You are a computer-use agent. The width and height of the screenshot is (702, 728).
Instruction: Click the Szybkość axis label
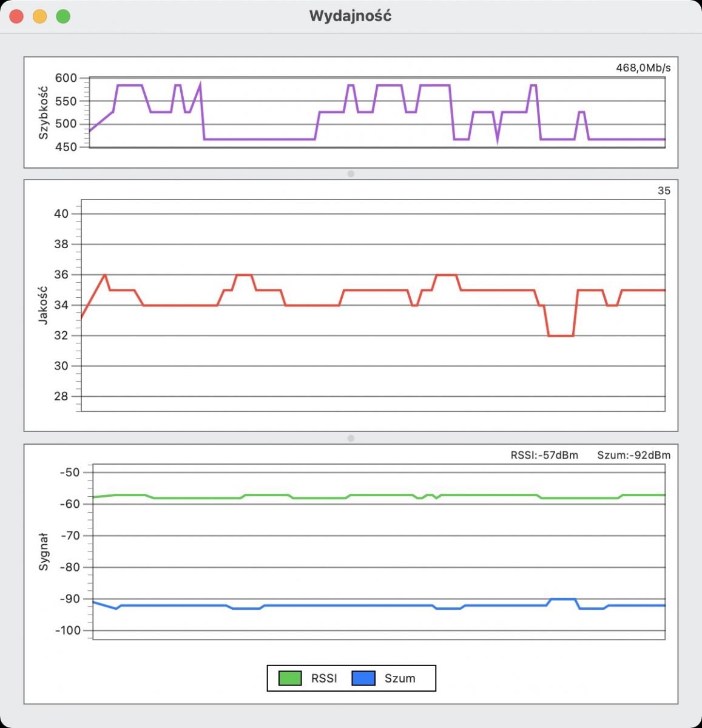[x=43, y=113]
